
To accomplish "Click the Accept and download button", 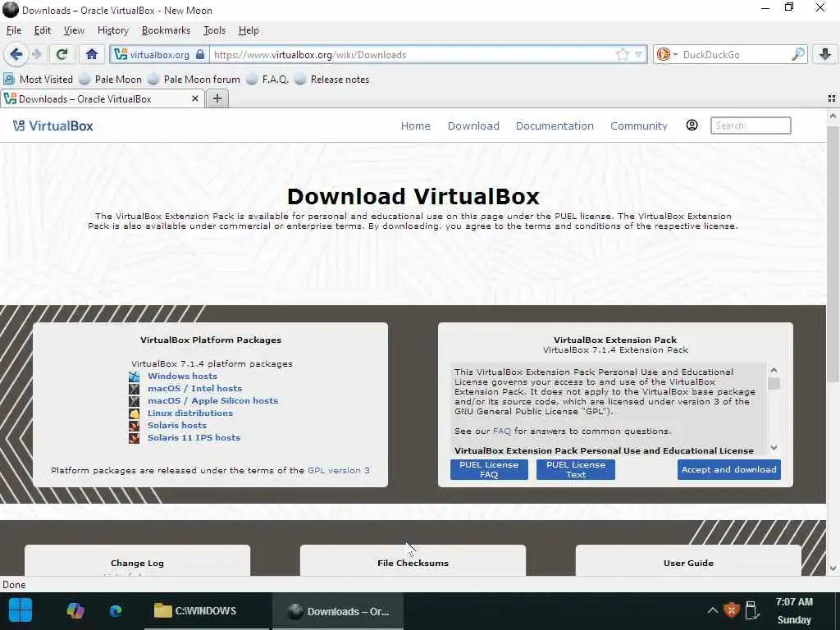I will pos(728,469).
